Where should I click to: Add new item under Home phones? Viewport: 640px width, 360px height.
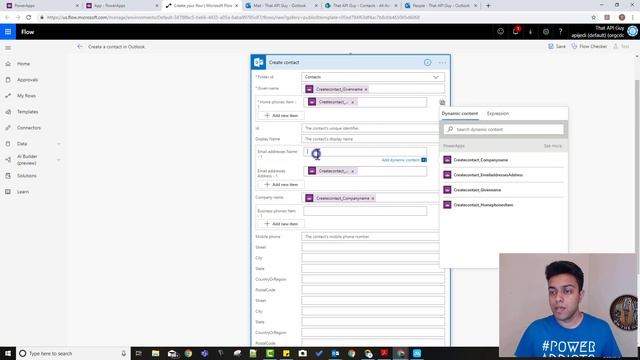(x=281, y=116)
